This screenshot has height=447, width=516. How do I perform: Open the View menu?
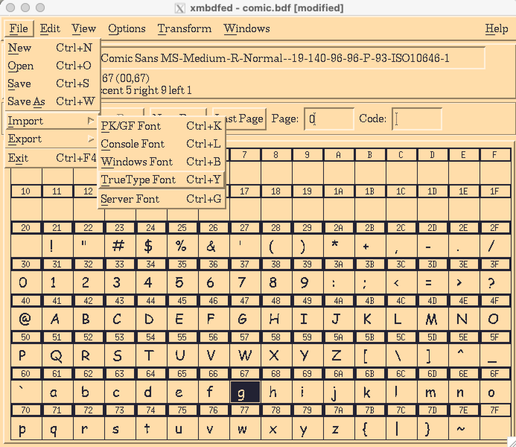pyautogui.click(x=84, y=29)
